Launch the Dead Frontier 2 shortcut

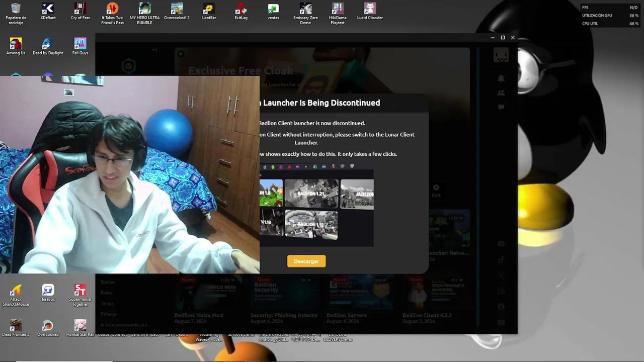pos(16,328)
